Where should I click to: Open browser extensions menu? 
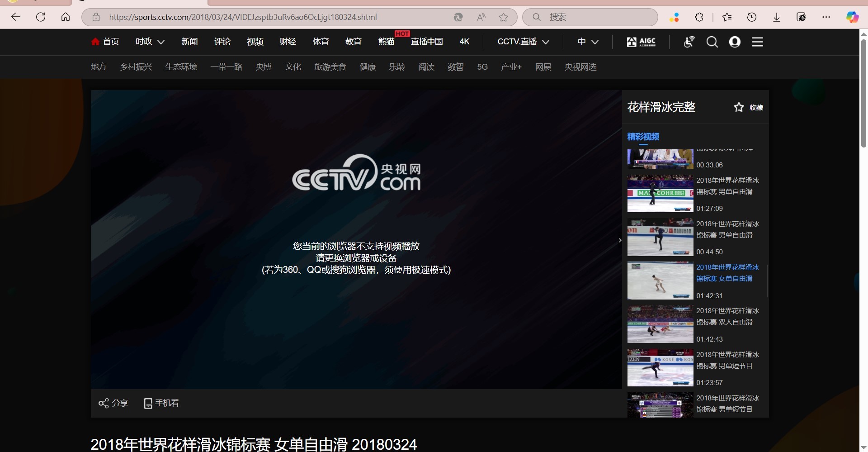point(699,17)
